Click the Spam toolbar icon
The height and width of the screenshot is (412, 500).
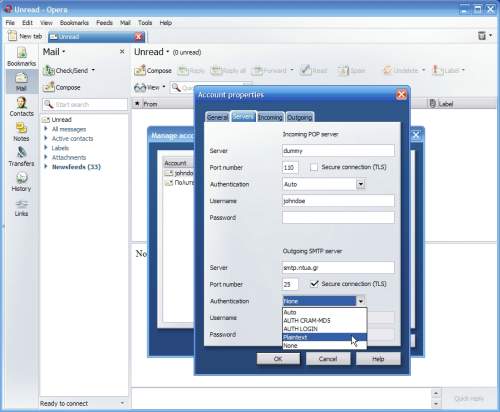pyautogui.click(x=343, y=70)
